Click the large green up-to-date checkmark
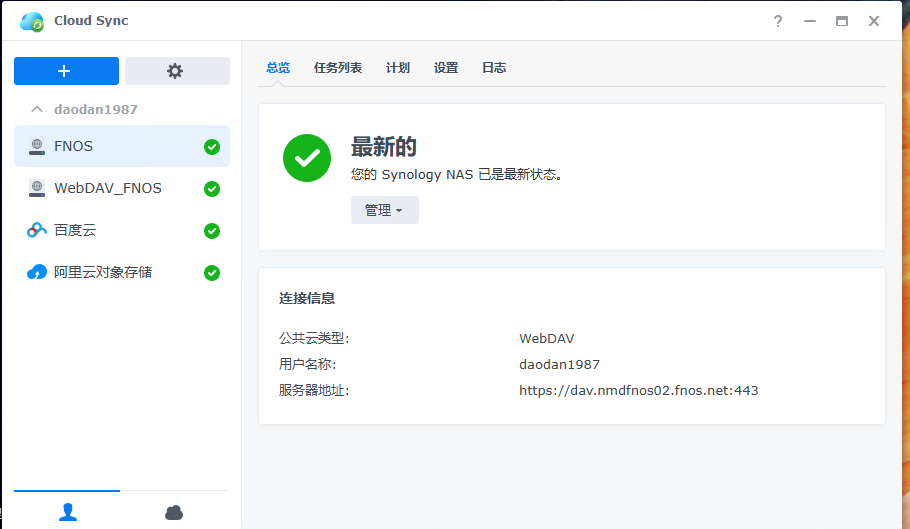Screen dimensions: 910x529 307,158
